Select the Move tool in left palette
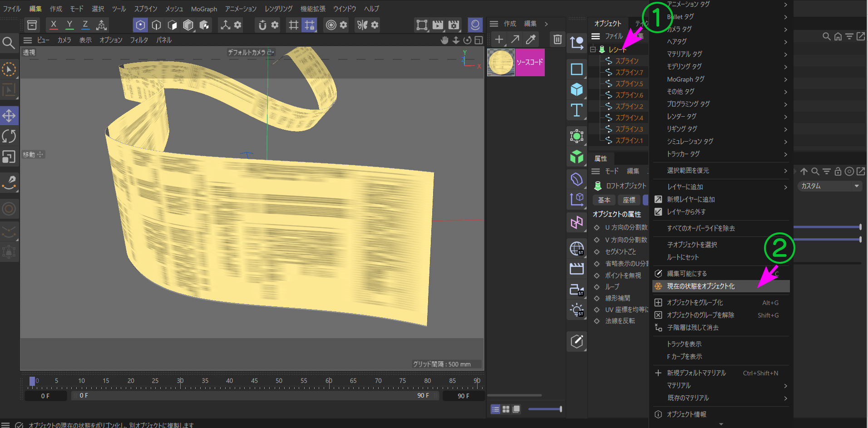Image resolution: width=868 pixels, height=428 pixels. pyautogui.click(x=9, y=116)
